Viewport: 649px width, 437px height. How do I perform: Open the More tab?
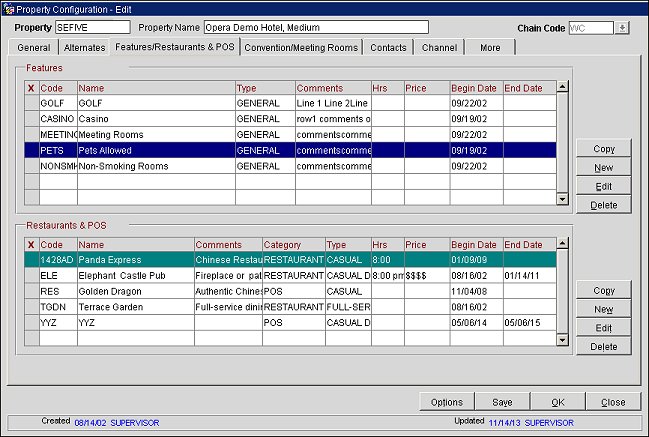click(490, 47)
